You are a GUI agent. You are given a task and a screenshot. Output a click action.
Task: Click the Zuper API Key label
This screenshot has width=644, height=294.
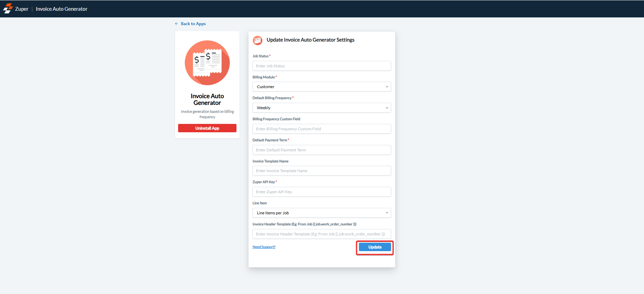click(264, 182)
